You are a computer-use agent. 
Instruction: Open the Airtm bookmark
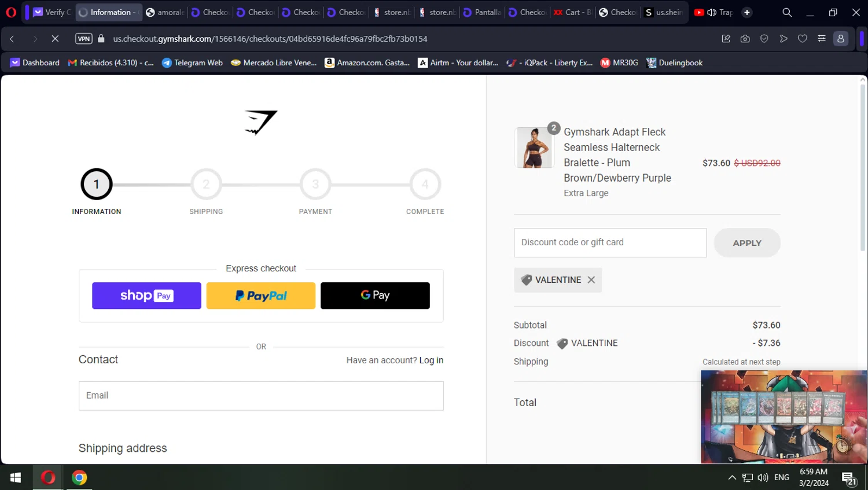tap(458, 62)
